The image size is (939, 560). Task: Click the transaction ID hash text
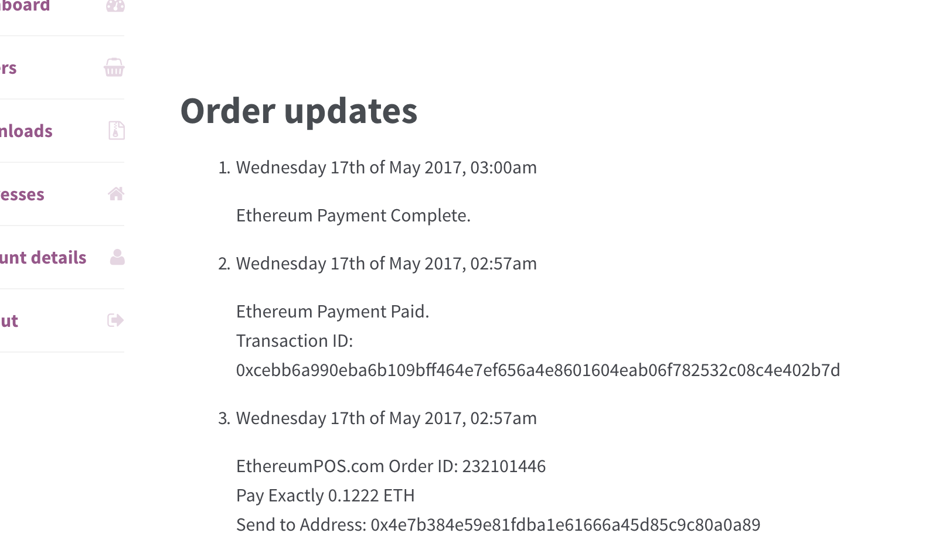pyautogui.click(x=538, y=370)
